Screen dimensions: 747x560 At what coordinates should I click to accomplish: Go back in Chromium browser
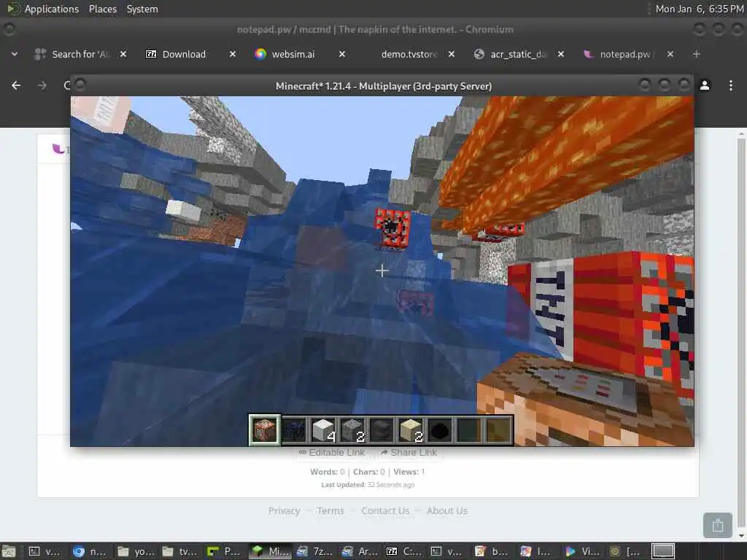tap(16, 85)
